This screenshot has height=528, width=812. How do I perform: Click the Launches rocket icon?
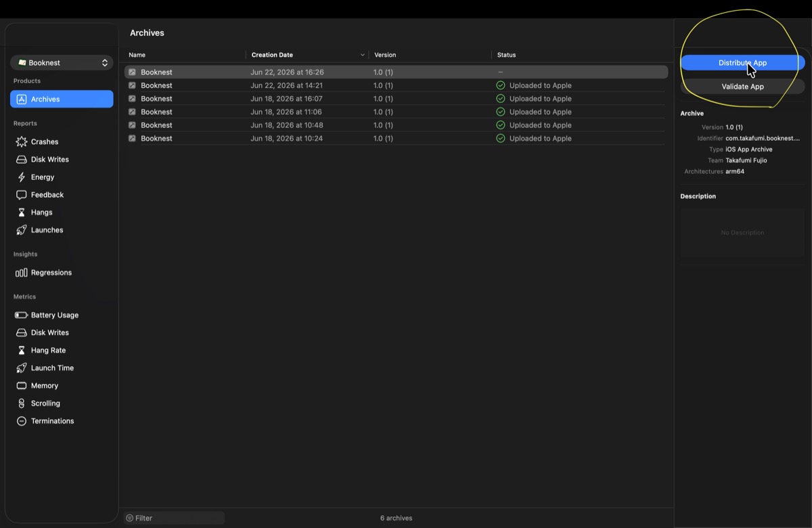[21, 230]
